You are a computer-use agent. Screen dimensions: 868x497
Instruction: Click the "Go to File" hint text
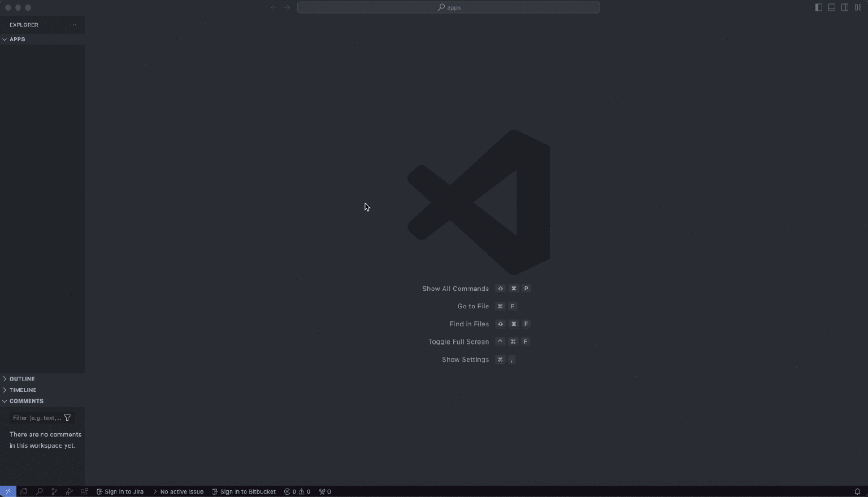tap(474, 306)
